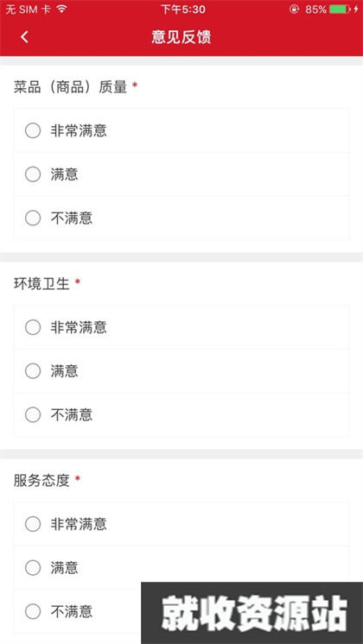This screenshot has width=363, height=644.
Task: Select 不满意 for 服务态度
Action: click(x=78, y=612)
